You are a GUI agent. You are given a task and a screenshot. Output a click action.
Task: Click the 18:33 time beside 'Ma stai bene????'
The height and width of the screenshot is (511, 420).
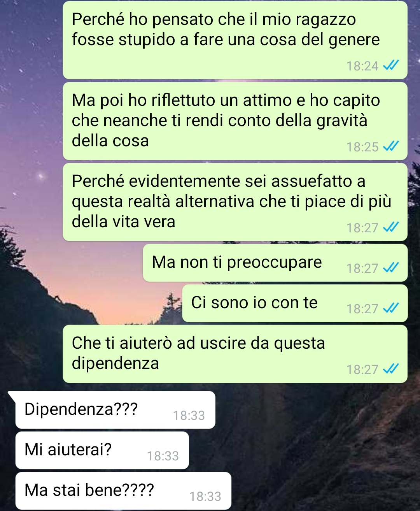pyautogui.click(x=205, y=497)
